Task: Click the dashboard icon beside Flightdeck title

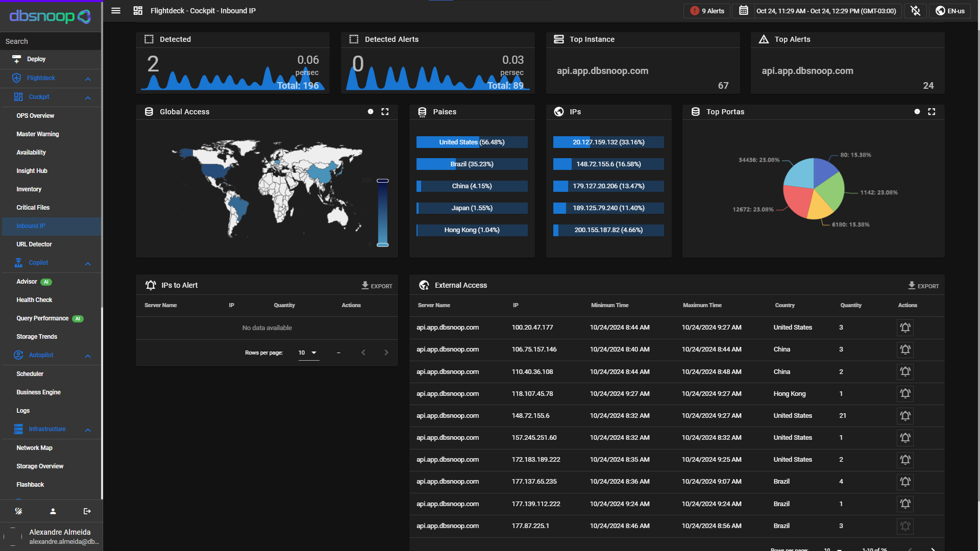Action: [138, 11]
